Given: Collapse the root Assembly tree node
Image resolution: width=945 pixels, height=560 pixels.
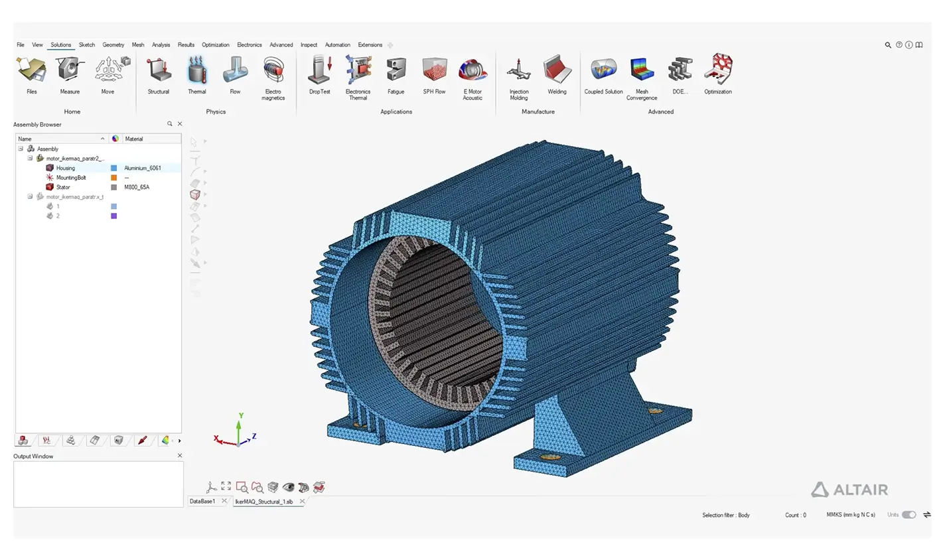Looking at the screenshot, I should (21, 149).
